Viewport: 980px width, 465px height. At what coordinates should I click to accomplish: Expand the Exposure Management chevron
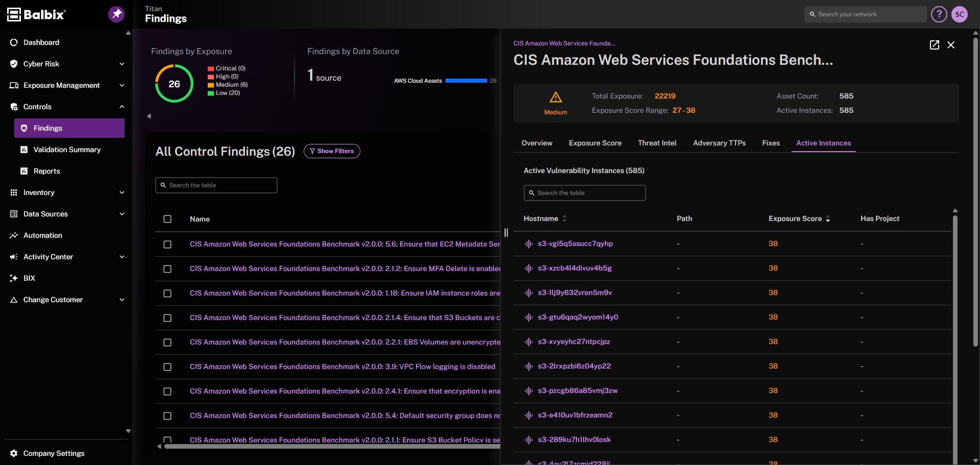122,85
